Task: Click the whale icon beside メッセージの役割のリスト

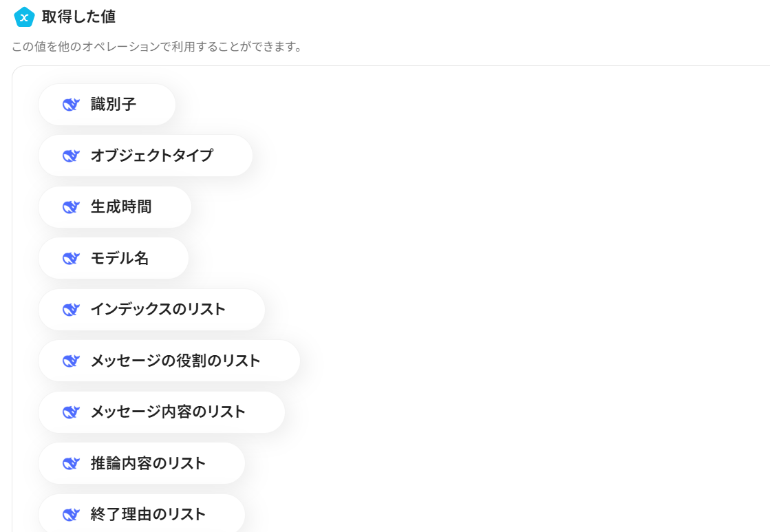Action: point(72,361)
